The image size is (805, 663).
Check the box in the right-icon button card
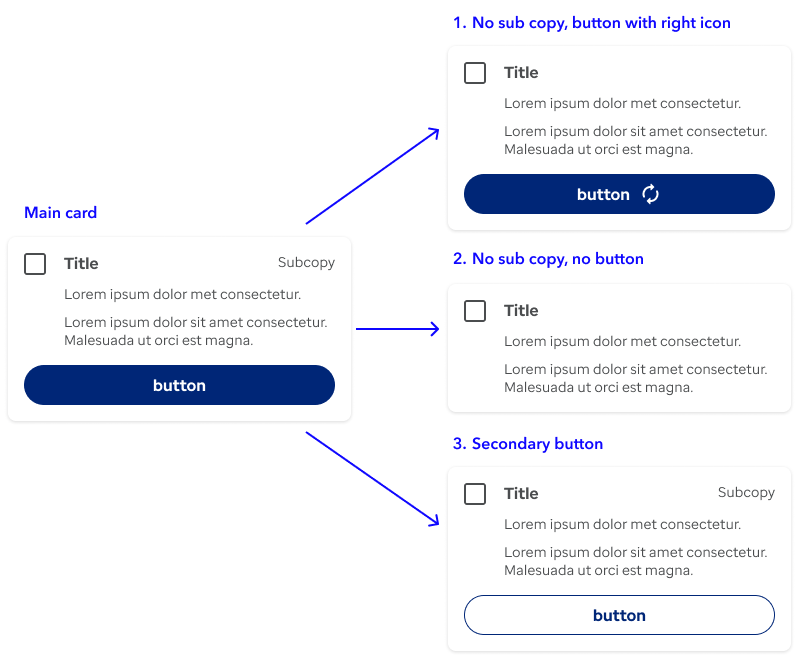click(x=475, y=73)
